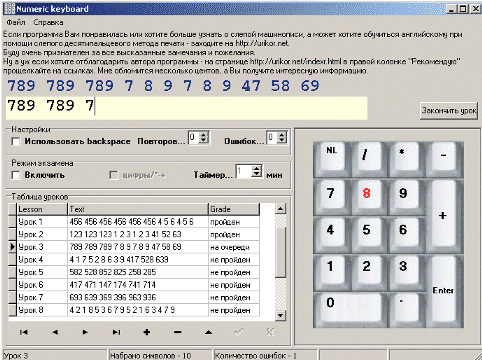Click the lesson table scroll up arrow

click(x=280, y=209)
